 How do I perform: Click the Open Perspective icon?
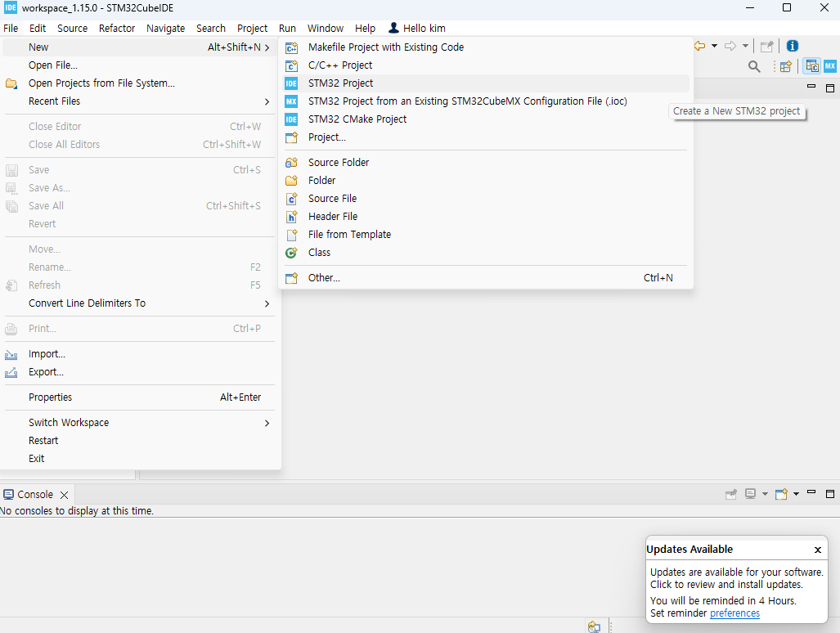[785, 66]
